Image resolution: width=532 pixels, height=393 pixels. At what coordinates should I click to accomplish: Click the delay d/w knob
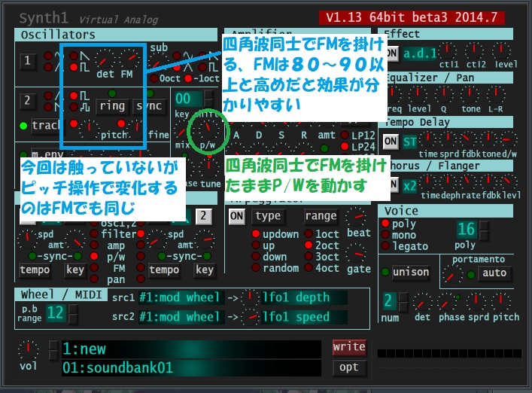coord(508,139)
